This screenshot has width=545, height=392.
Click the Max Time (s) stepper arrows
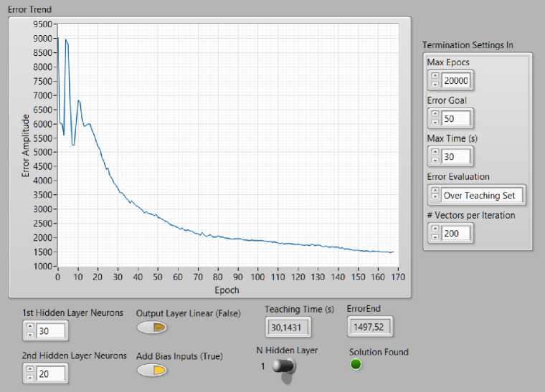tap(434, 156)
